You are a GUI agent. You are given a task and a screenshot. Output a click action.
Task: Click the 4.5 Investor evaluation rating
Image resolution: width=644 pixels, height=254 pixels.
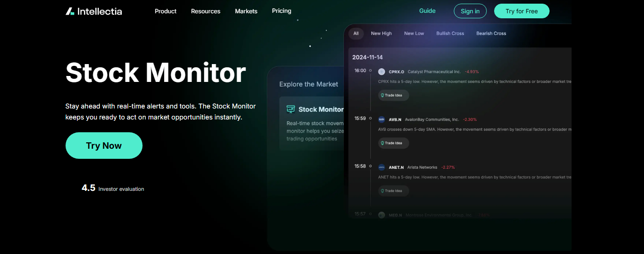click(113, 188)
